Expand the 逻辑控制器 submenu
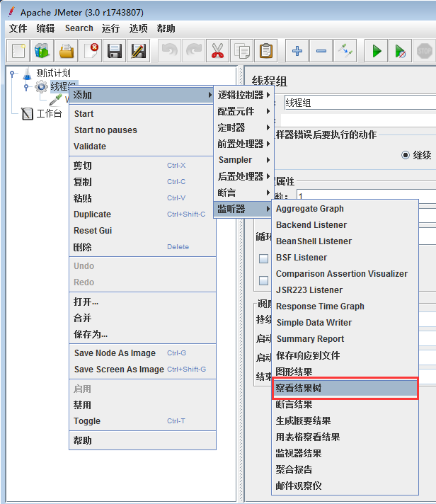The image size is (436, 504). tap(243, 95)
